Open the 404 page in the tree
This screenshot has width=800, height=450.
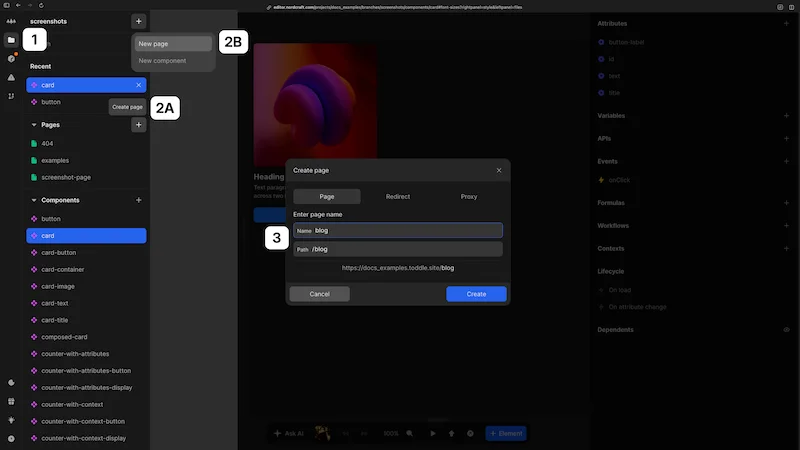pos(86,143)
